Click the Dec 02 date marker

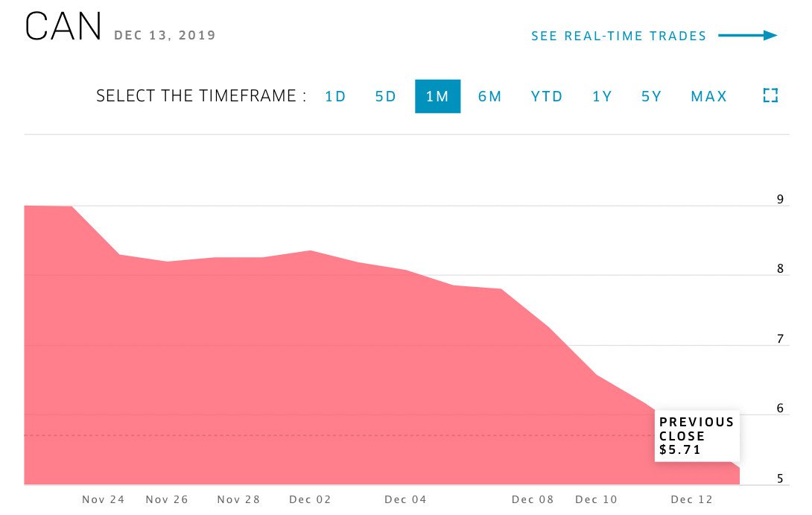pyautogui.click(x=310, y=499)
